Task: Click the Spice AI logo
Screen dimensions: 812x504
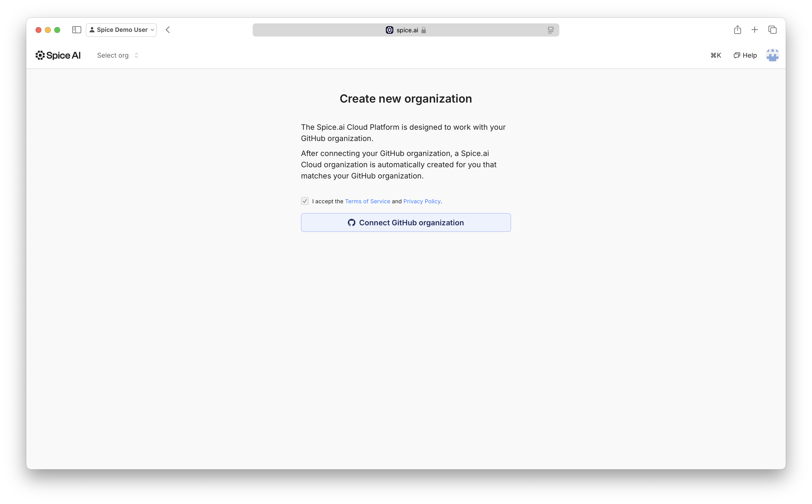Action: tap(58, 55)
